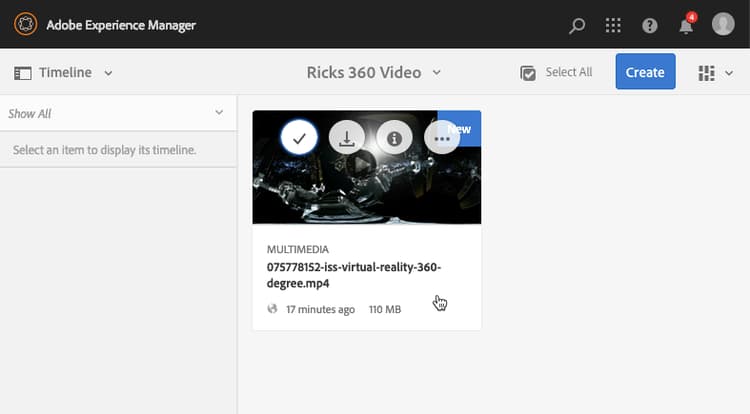Click the Select All checkbox icon
Image resolution: width=750 pixels, height=414 pixels.
point(528,73)
